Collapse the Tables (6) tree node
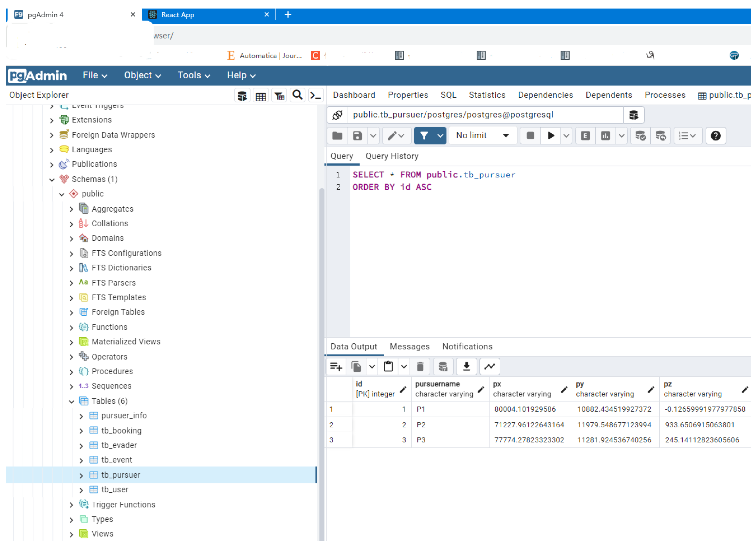 click(71, 402)
